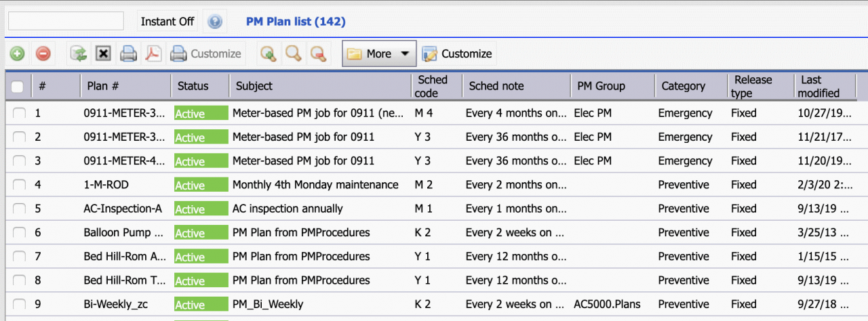Open help via the blue question mark icon

[215, 22]
